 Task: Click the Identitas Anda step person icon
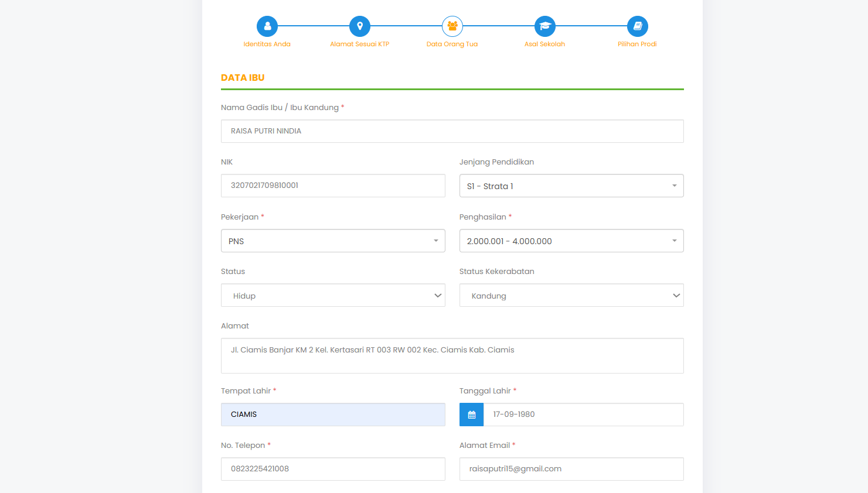pos(267,26)
